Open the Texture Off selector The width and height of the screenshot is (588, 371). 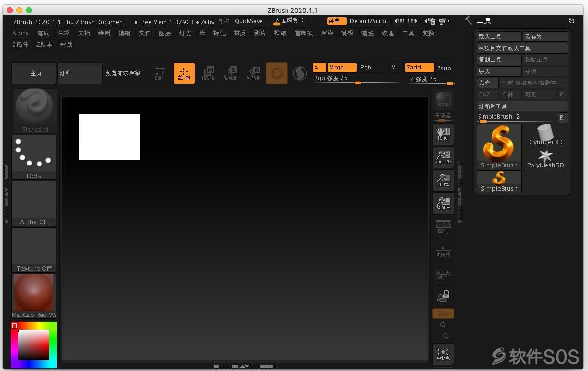pyautogui.click(x=34, y=250)
